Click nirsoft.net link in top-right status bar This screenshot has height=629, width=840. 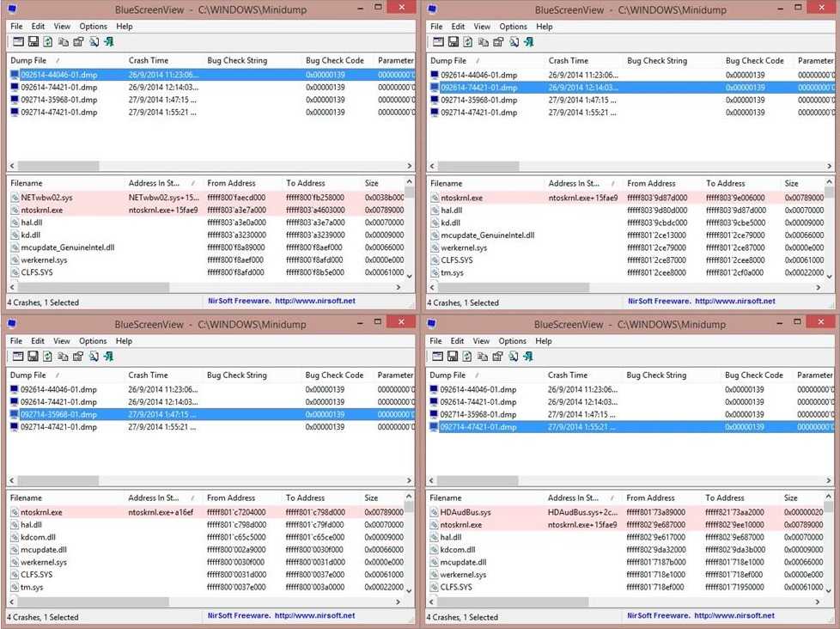[x=734, y=302]
